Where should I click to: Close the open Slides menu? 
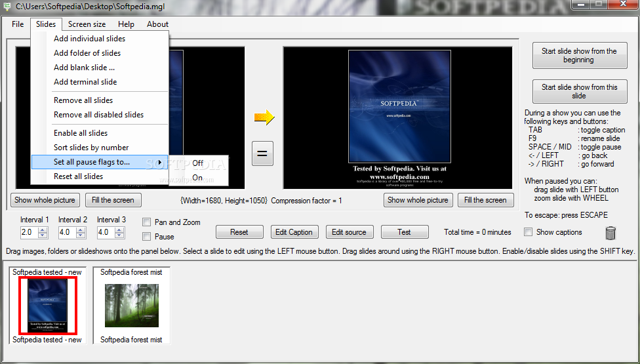tap(46, 24)
